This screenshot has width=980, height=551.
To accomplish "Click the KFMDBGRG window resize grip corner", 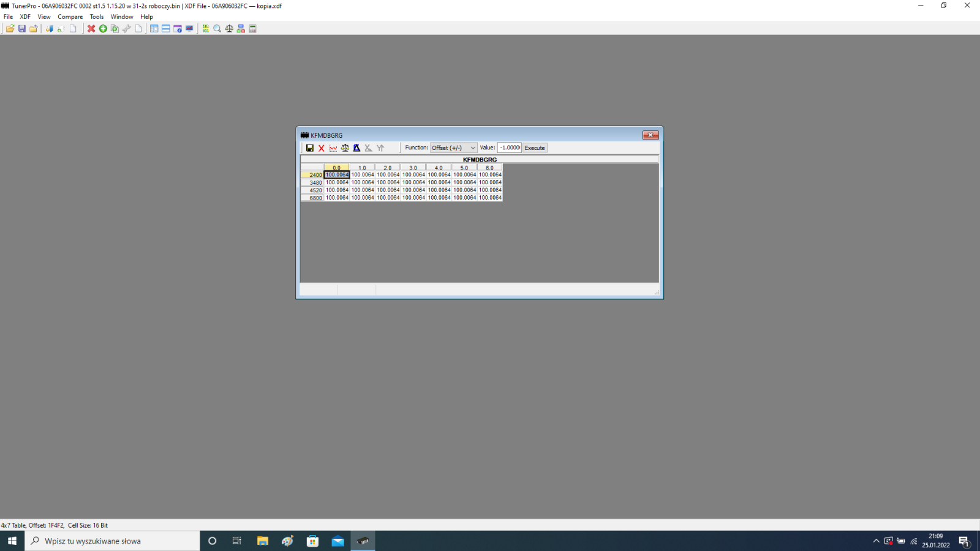I will coord(656,292).
